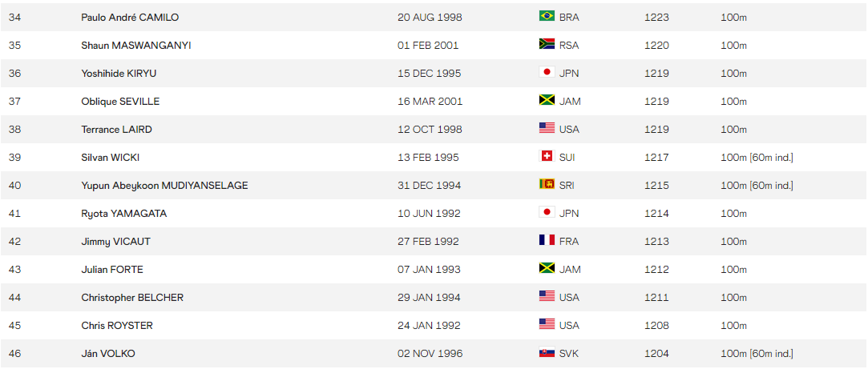Click the Brazil flag icon

click(547, 16)
